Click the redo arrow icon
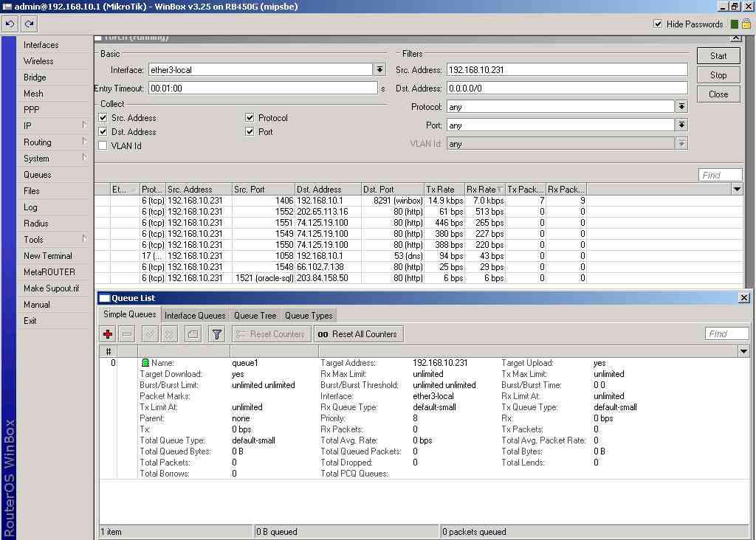 (x=30, y=24)
